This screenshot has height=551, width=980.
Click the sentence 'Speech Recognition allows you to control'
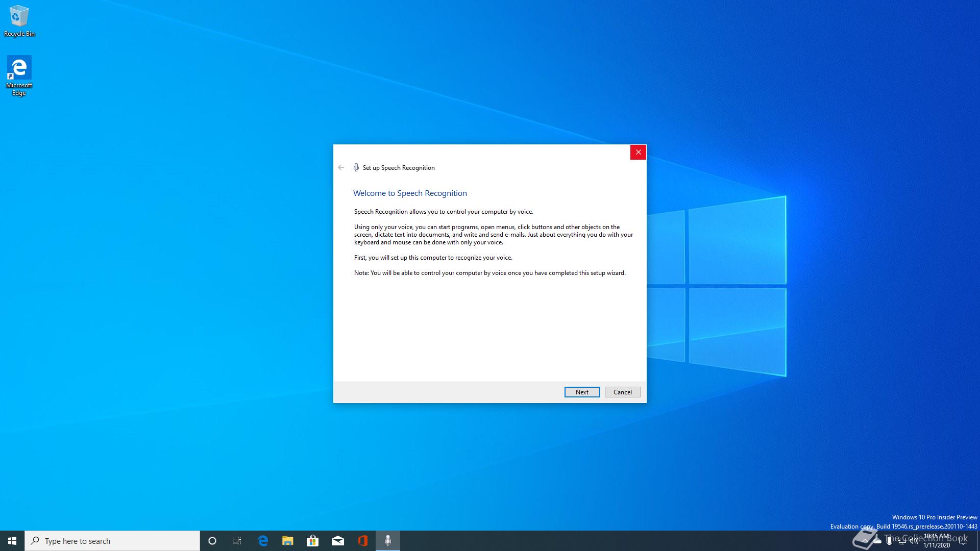[x=444, y=212]
